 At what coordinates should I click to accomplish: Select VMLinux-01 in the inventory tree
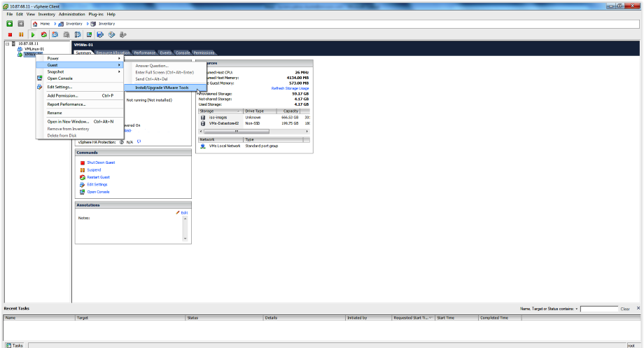pyautogui.click(x=34, y=49)
